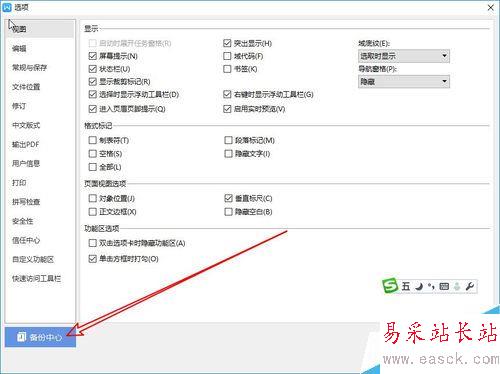Toggle punctuation mode icon in IME bar

click(431, 286)
